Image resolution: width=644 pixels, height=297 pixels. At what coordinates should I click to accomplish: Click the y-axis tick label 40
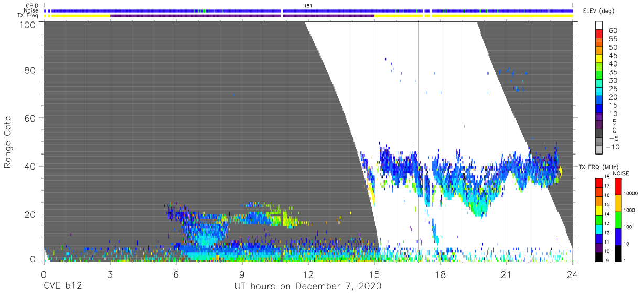(x=31, y=166)
